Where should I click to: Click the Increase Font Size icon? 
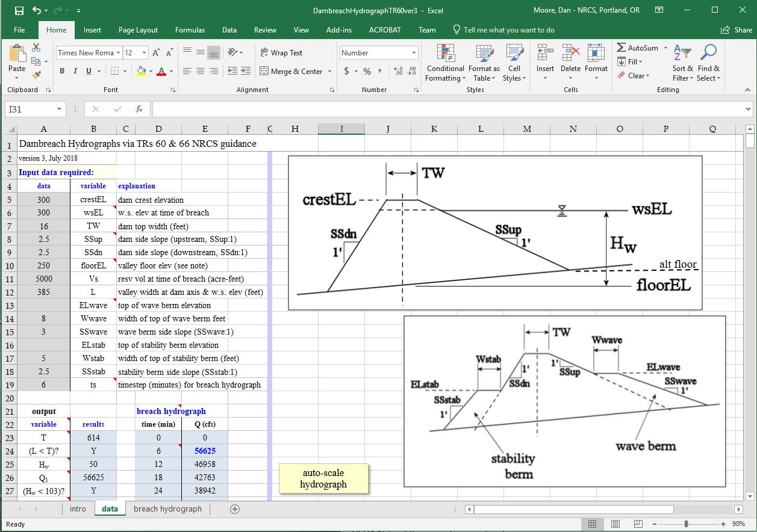(157, 53)
